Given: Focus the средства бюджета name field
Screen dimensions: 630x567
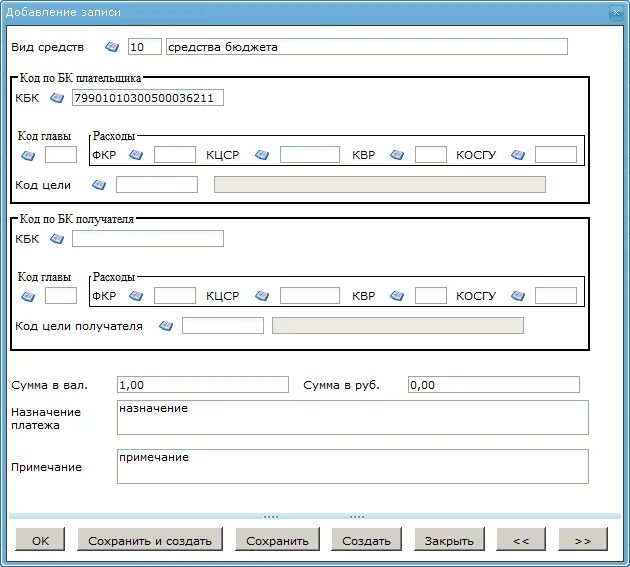Looking at the screenshot, I should coord(367,47).
